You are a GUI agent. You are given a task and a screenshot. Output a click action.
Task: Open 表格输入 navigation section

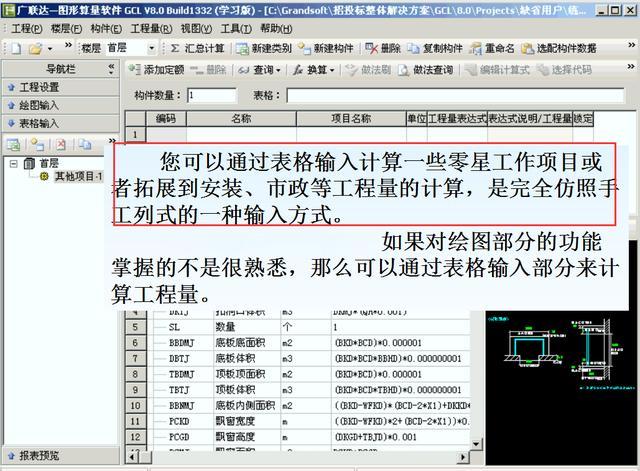click(x=60, y=123)
